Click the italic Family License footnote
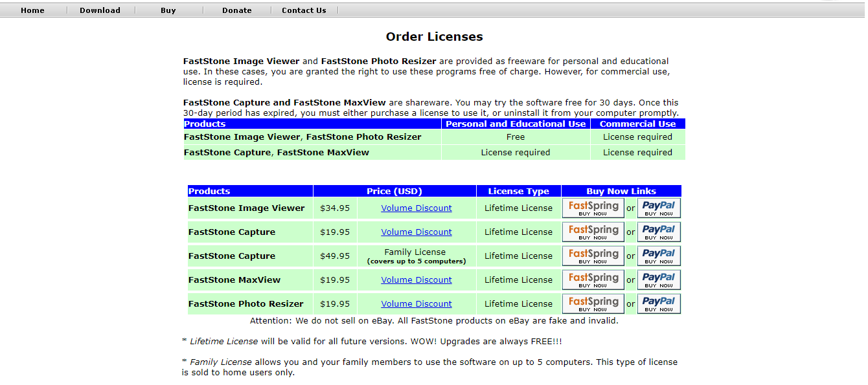 click(221, 362)
